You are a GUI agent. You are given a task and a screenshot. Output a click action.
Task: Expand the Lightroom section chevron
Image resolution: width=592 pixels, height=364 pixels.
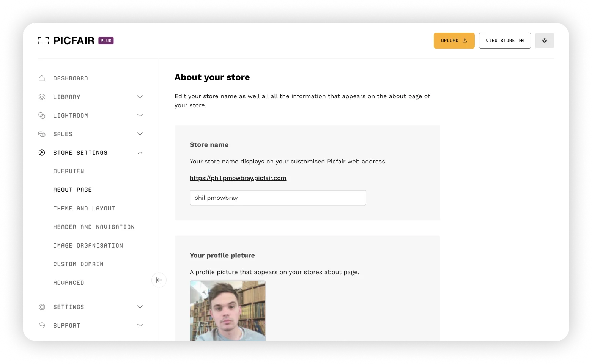[x=140, y=115]
